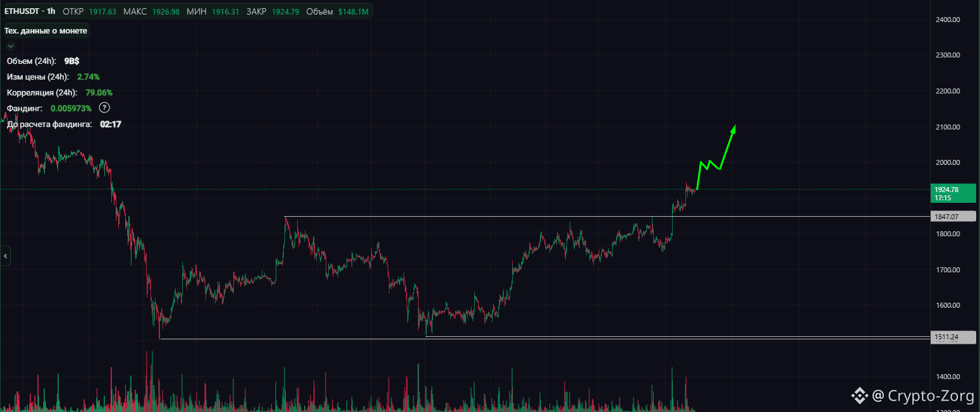The height and width of the screenshot is (412, 980).
Task: Select the 1847.07 horizontal line label
Action: pyautogui.click(x=954, y=217)
